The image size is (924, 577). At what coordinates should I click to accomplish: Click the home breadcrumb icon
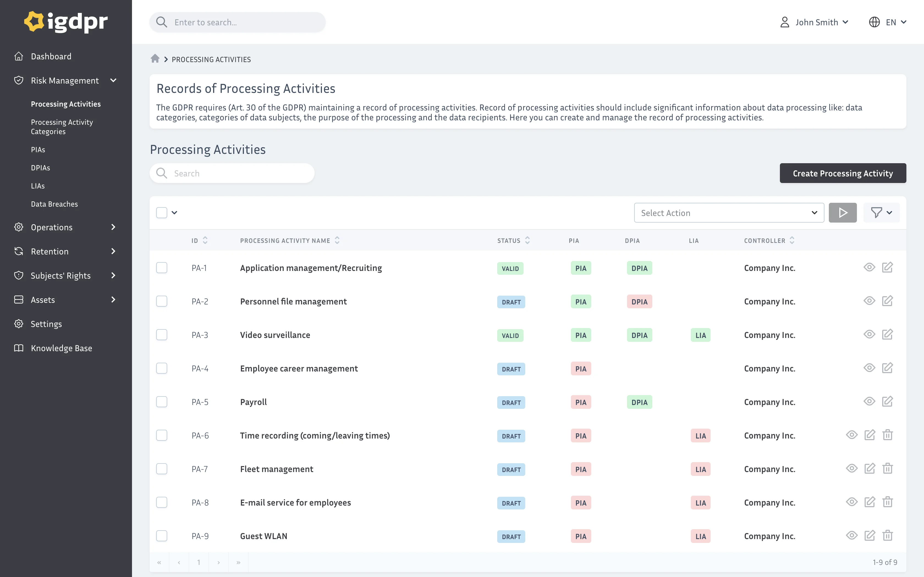[x=155, y=59]
